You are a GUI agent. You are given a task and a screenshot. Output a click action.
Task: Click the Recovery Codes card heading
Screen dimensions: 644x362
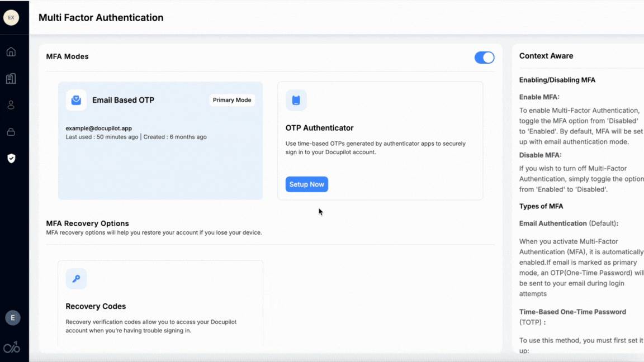pyautogui.click(x=96, y=306)
